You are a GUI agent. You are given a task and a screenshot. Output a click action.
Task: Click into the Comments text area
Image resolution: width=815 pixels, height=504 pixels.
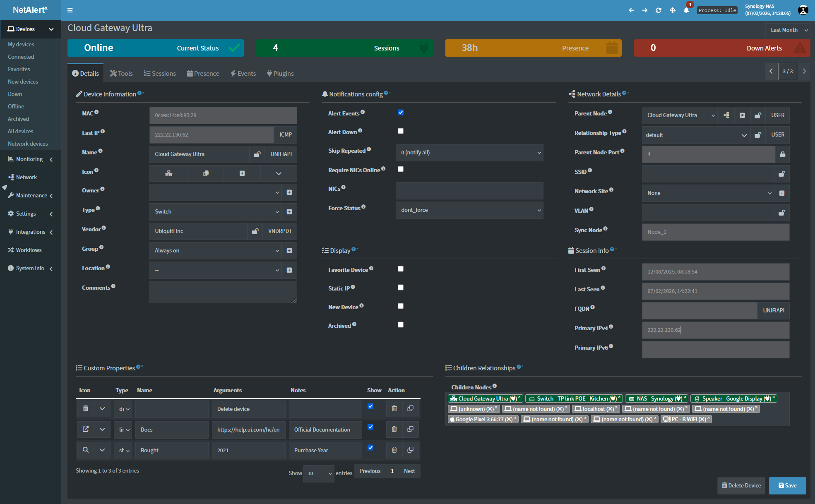pos(223,292)
